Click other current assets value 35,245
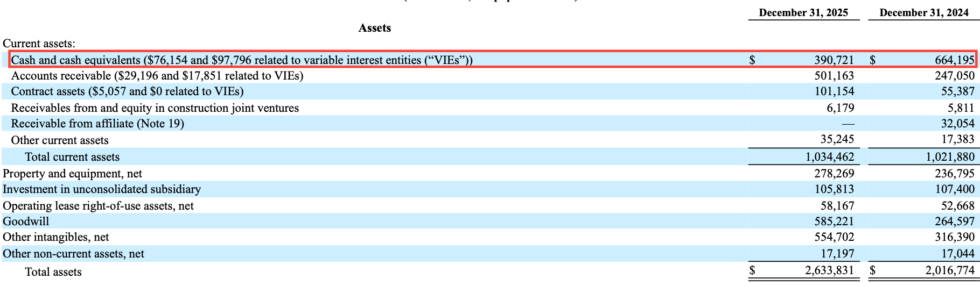The width and height of the screenshot is (980, 286). pos(837,140)
